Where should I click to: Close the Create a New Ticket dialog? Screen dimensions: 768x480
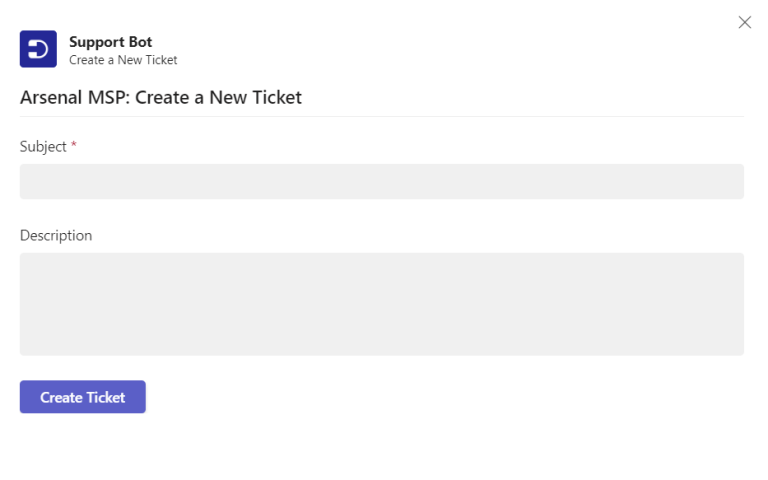coord(744,22)
